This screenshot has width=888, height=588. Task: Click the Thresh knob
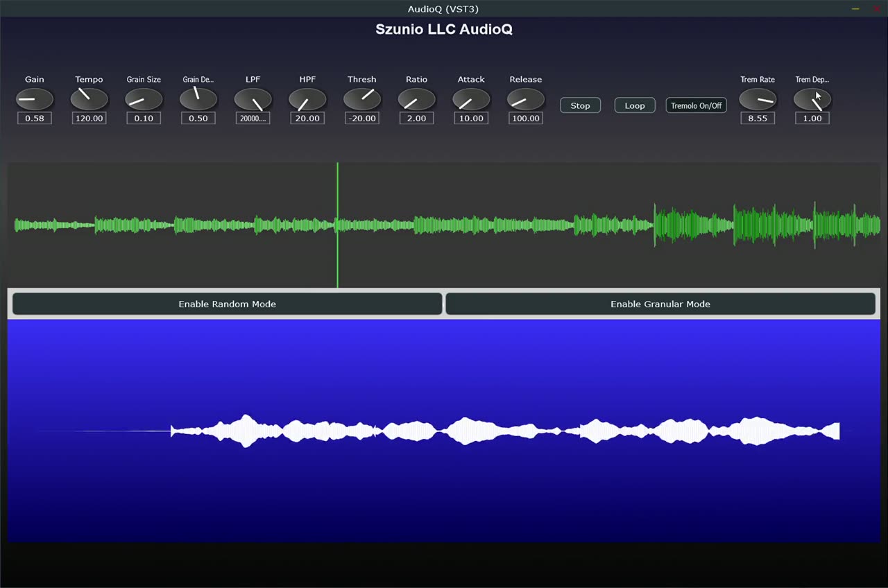(x=362, y=99)
